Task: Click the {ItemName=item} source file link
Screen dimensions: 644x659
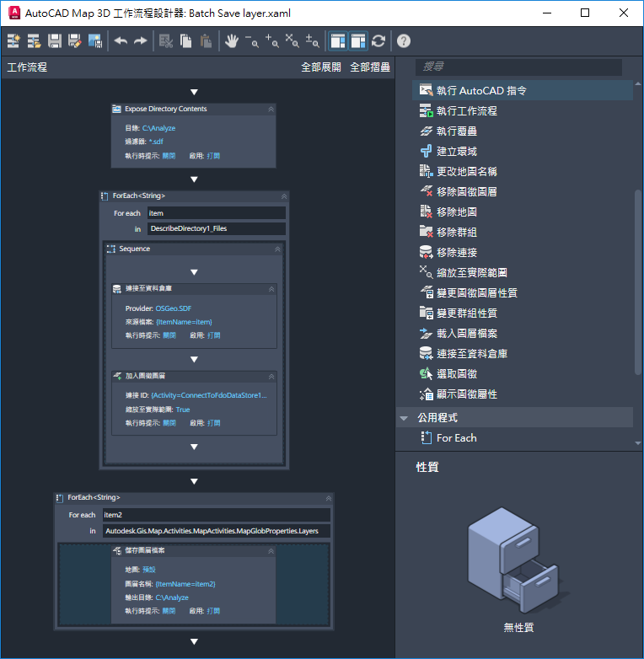Action: coord(184,322)
